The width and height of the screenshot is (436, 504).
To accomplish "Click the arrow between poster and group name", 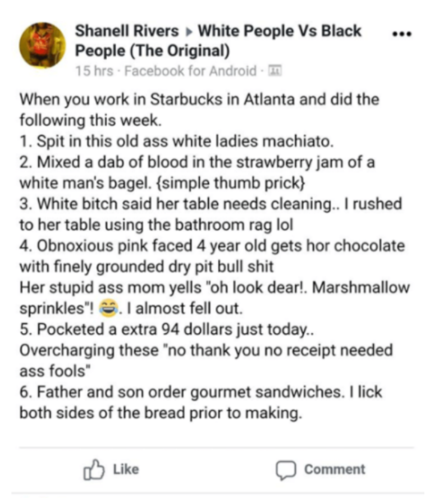I will [x=189, y=32].
